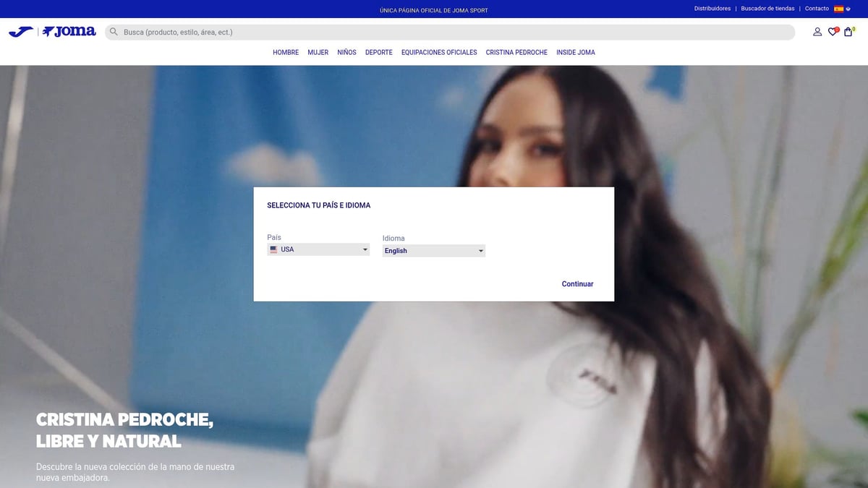Open the wishlist heart icon
The height and width of the screenshot is (488, 868).
pos(833,32)
